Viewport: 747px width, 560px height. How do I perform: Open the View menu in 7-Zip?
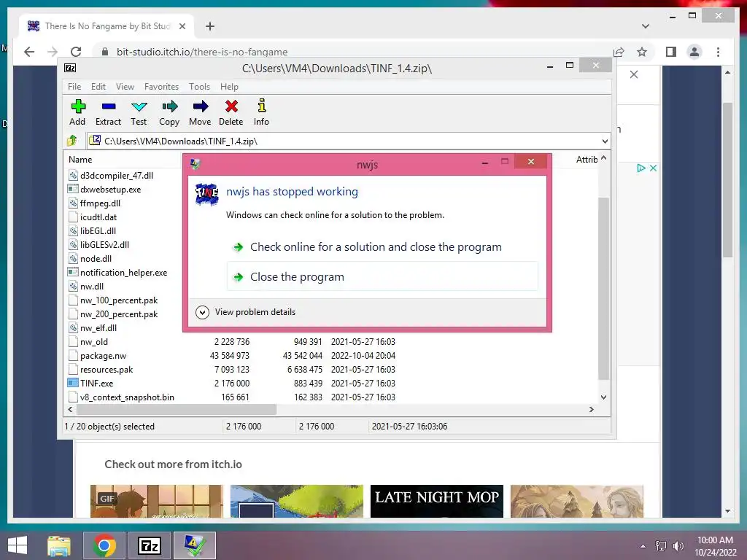(x=125, y=87)
